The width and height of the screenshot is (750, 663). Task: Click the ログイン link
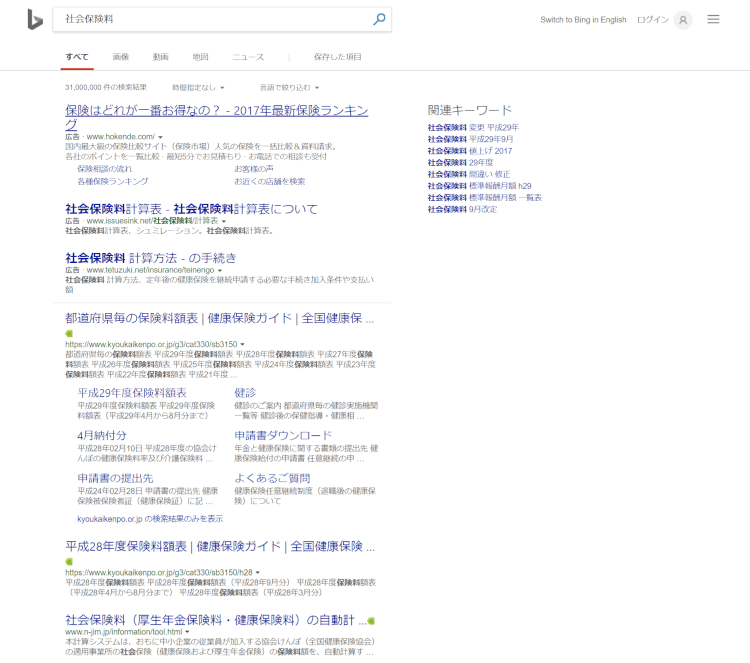point(652,20)
